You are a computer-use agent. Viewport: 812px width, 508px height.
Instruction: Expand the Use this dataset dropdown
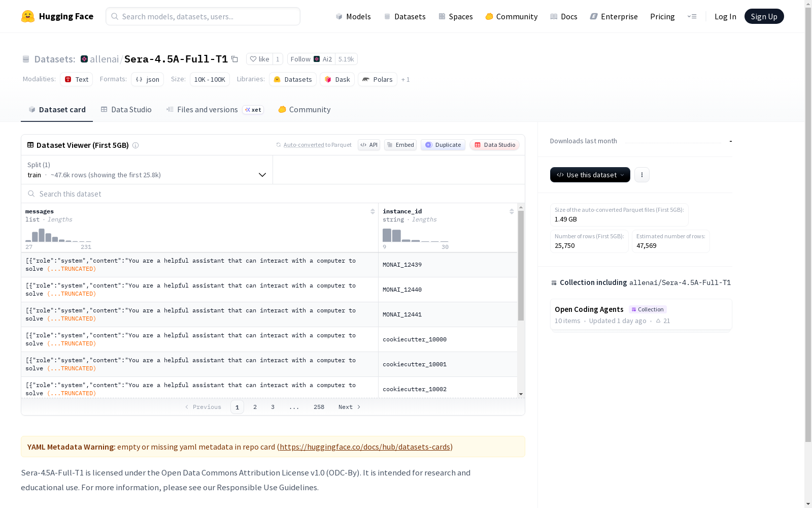590,175
